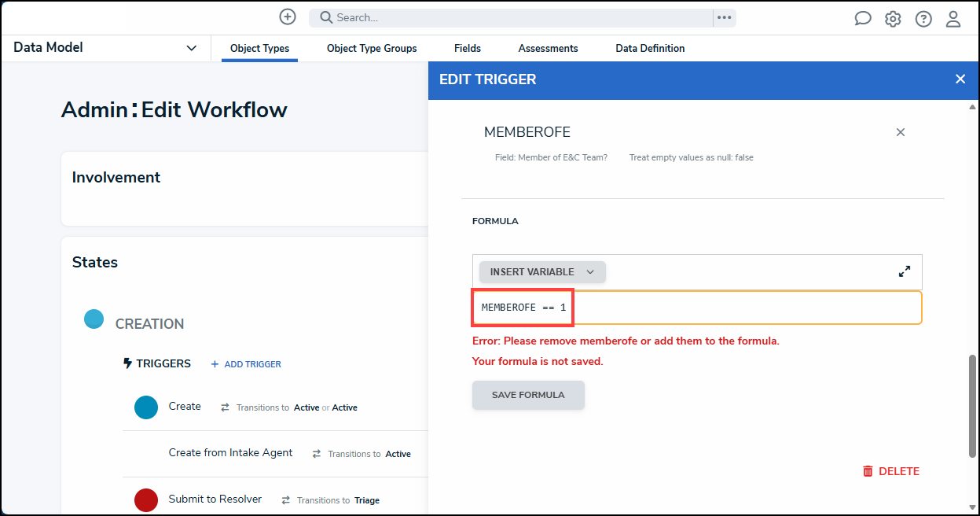Switch to the Assessments tab
The height and width of the screenshot is (516, 980).
coord(548,48)
